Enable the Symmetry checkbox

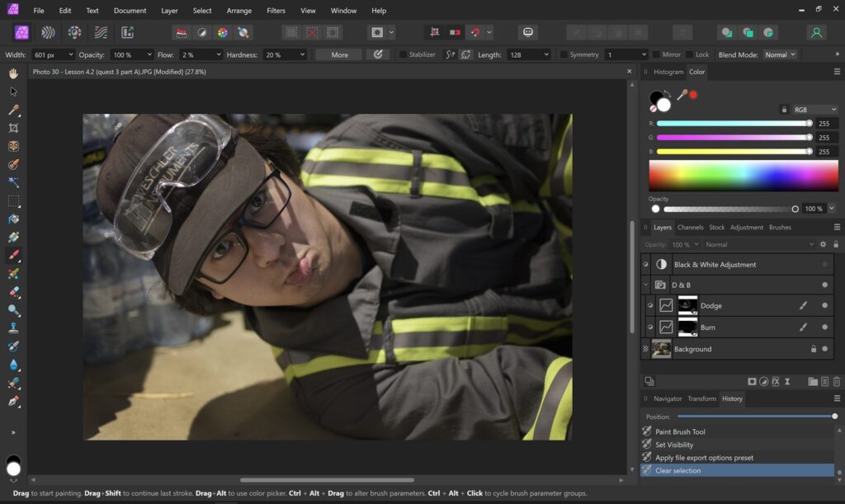pyautogui.click(x=564, y=54)
